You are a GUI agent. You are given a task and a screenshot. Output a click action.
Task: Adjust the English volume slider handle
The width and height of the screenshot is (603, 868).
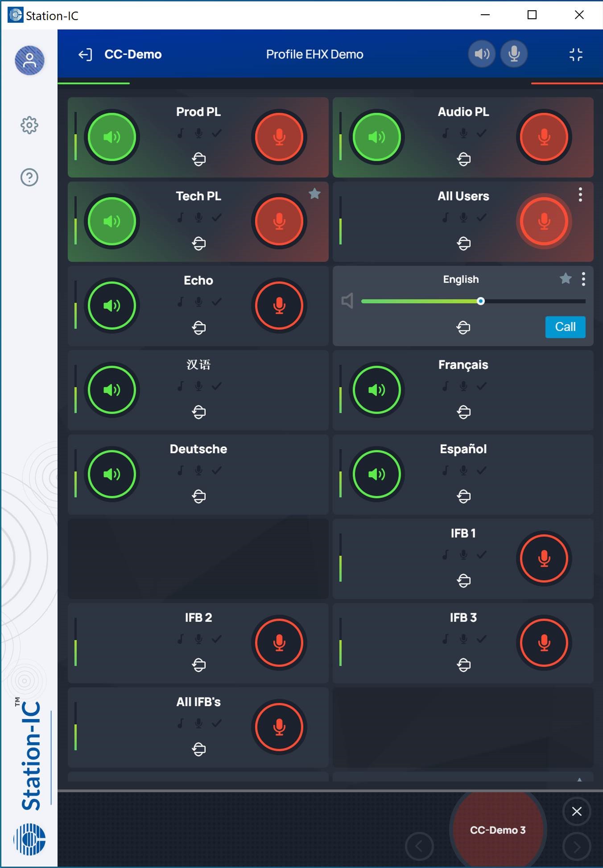coord(481,301)
